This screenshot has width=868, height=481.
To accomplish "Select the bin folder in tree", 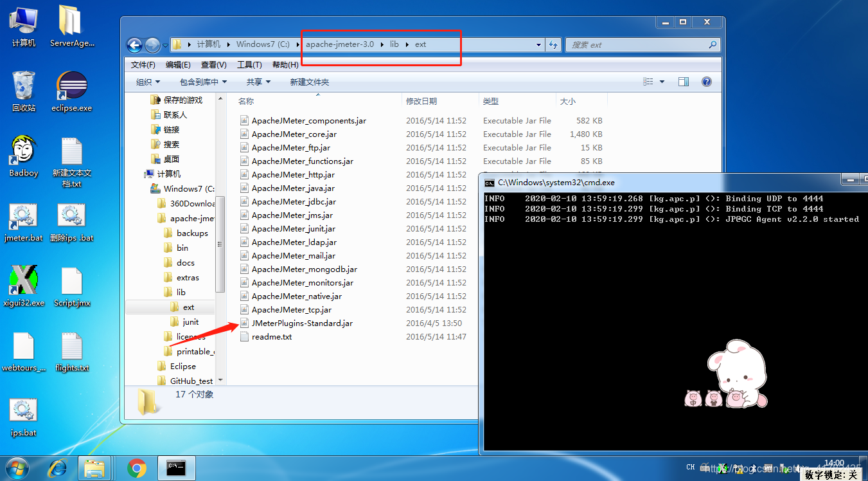I will 182,248.
